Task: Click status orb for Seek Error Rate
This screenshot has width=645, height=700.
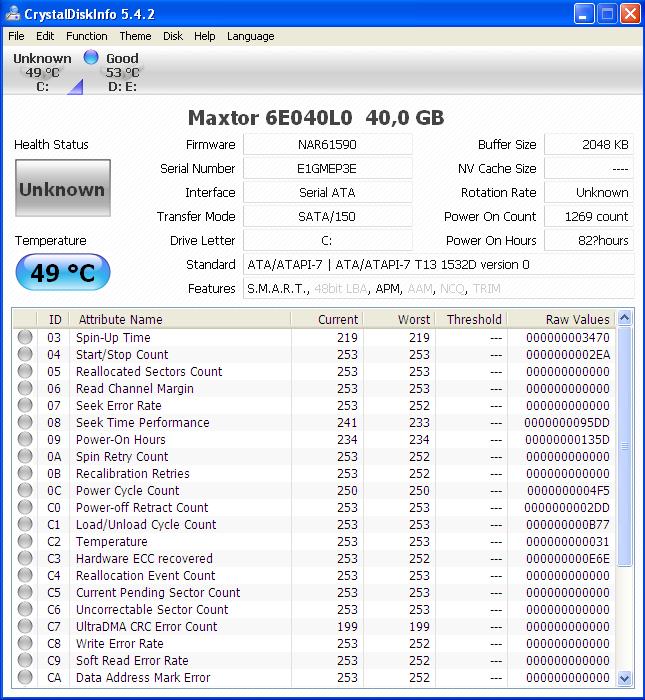Action: (25, 405)
